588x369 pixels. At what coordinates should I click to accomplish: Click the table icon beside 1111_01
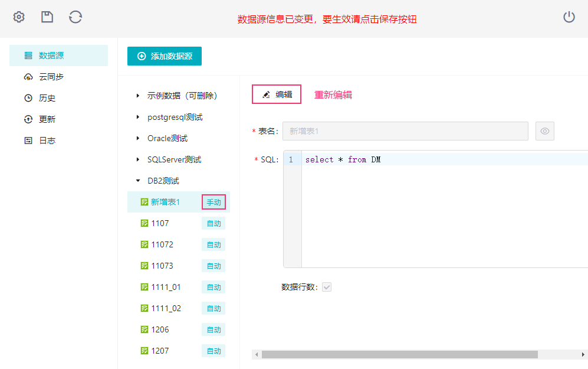(144, 287)
